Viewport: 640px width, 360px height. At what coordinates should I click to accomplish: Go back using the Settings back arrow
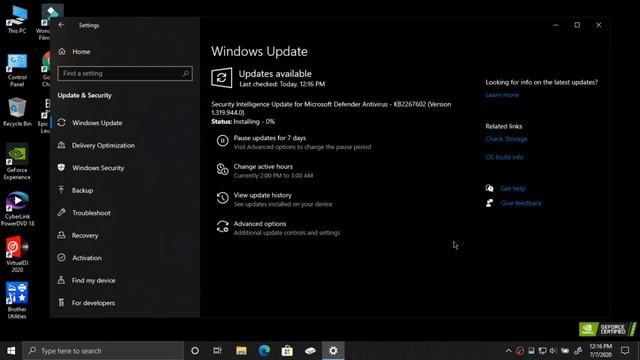point(61,25)
